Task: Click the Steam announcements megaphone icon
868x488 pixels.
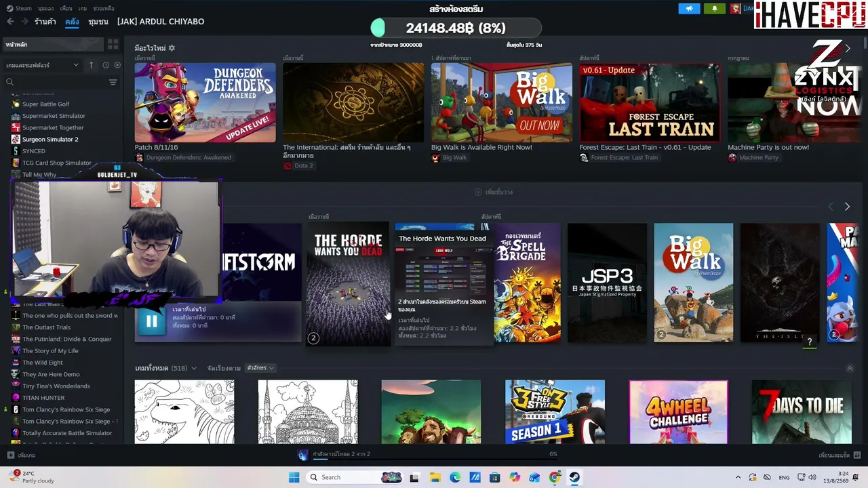Action: (x=689, y=9)
